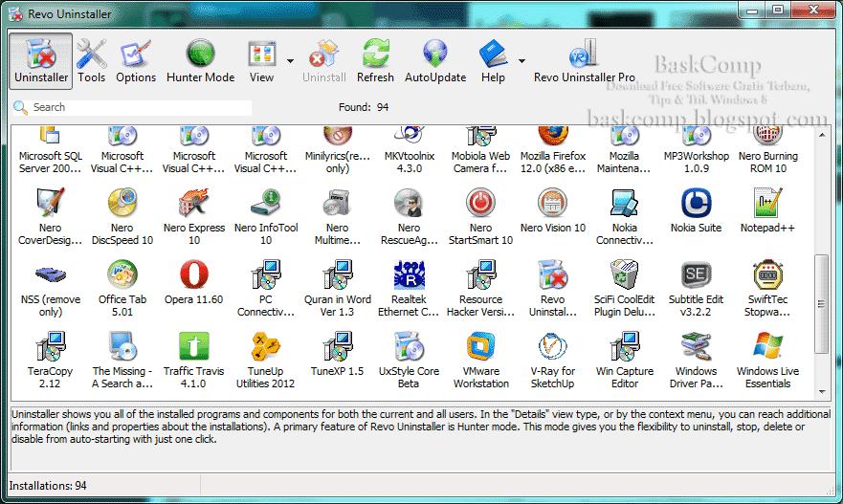
Task: Open the Options dialog
Action: (x=136, y=60)
